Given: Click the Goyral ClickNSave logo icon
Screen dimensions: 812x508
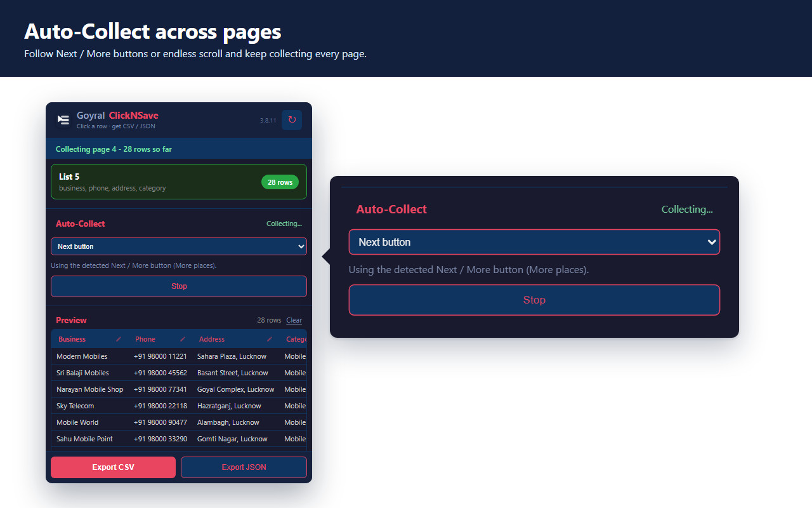Looking at the screenshot, I should 63,119.
